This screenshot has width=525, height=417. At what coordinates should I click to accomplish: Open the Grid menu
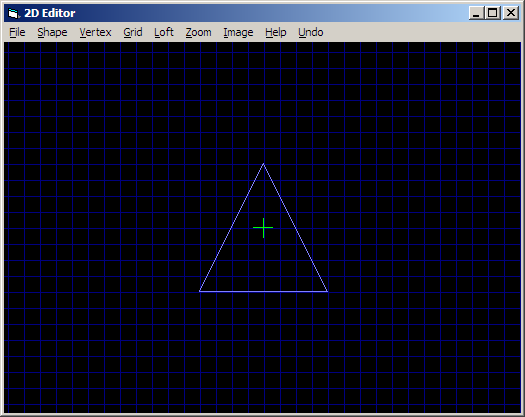[x=133, y=32]
